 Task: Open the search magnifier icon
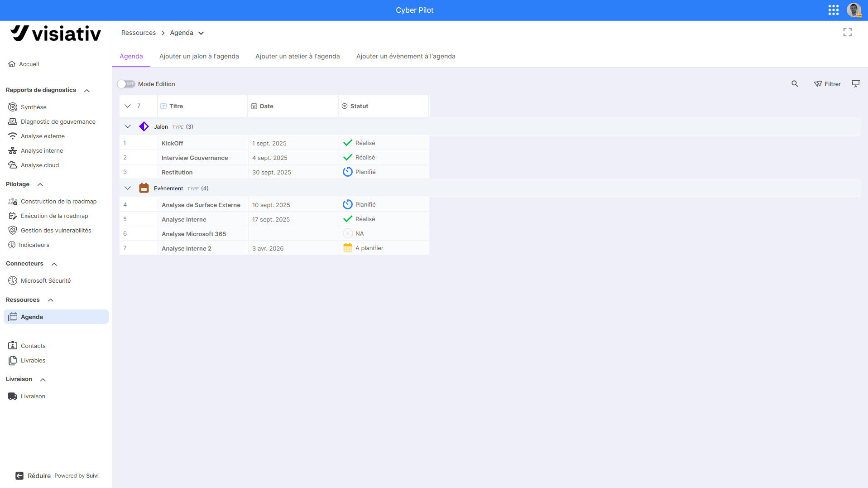click(x=795, y=84)
